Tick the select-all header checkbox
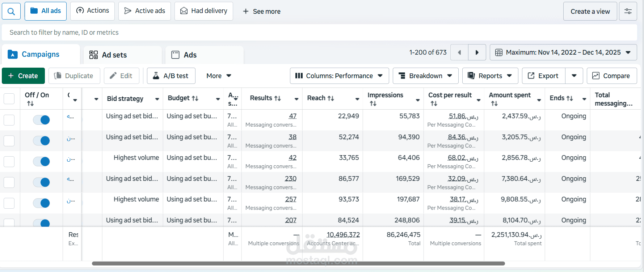 click(x=9, y=98)
